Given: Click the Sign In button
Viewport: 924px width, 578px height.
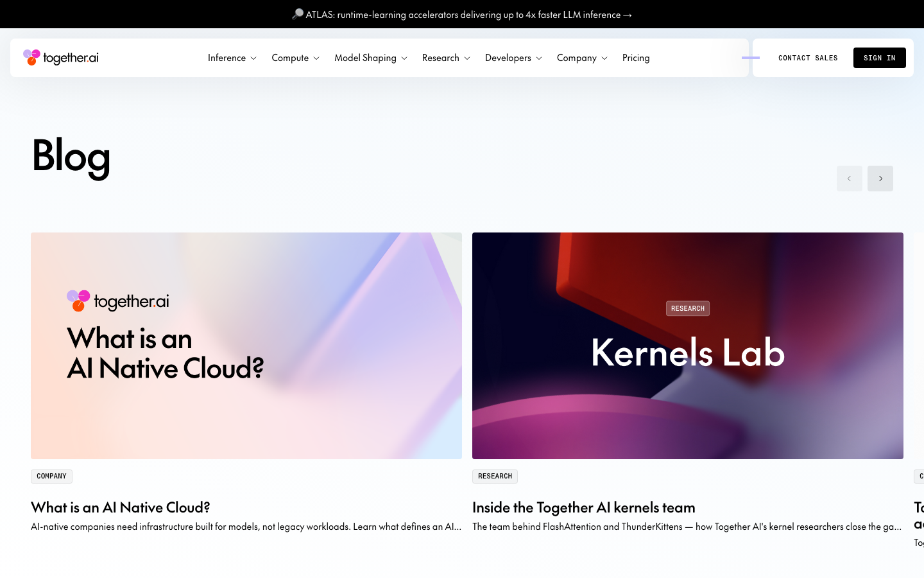Looking at the screenshot, I should click(880, 58).
